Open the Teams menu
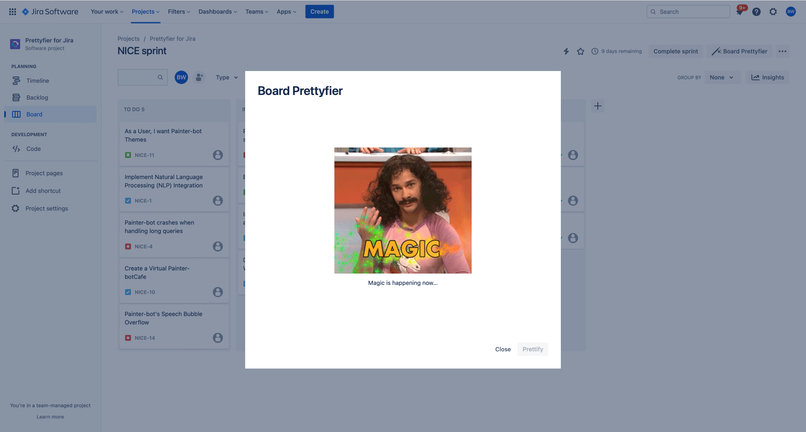 tap(257, 11)
